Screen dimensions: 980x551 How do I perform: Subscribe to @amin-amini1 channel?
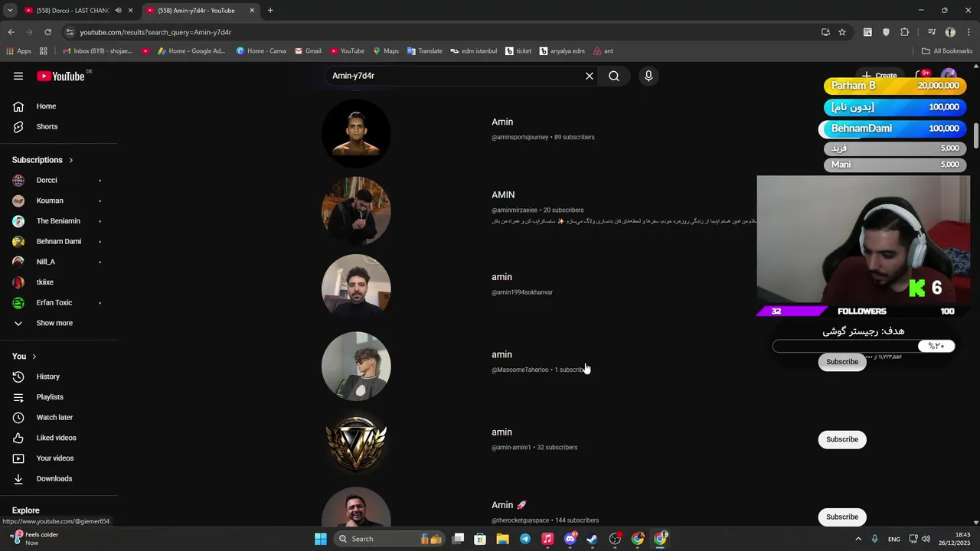click(842, 439)
